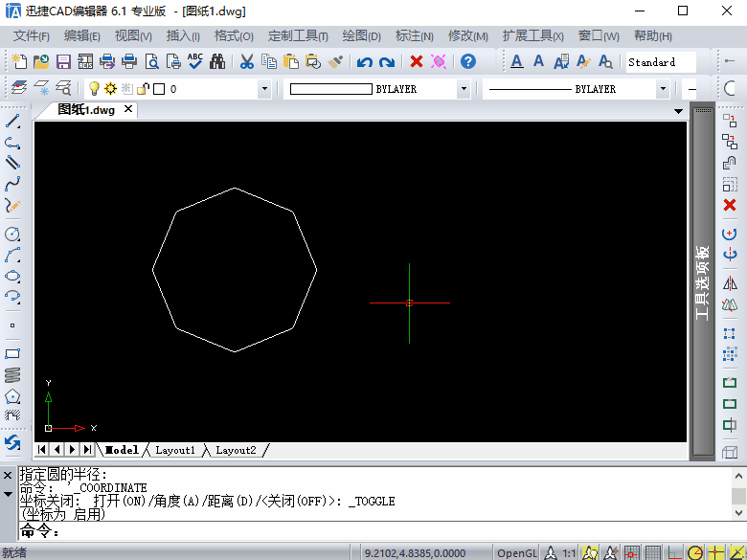Select the Arc tool in left toolbar
This screenshot has height=560, width=747.
[12, 255]
